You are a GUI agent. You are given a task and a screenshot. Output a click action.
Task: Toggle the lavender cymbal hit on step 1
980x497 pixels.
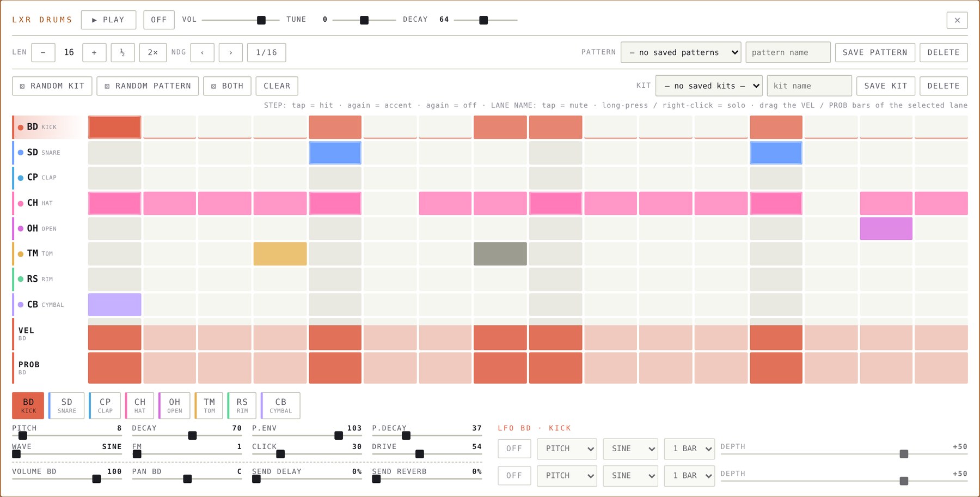(114, 305)
